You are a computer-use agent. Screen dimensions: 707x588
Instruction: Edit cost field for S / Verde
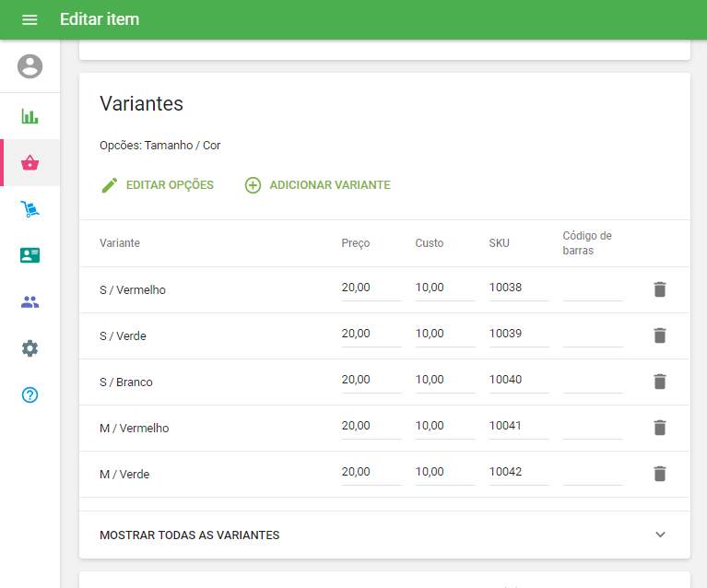[x=445, y=335]
